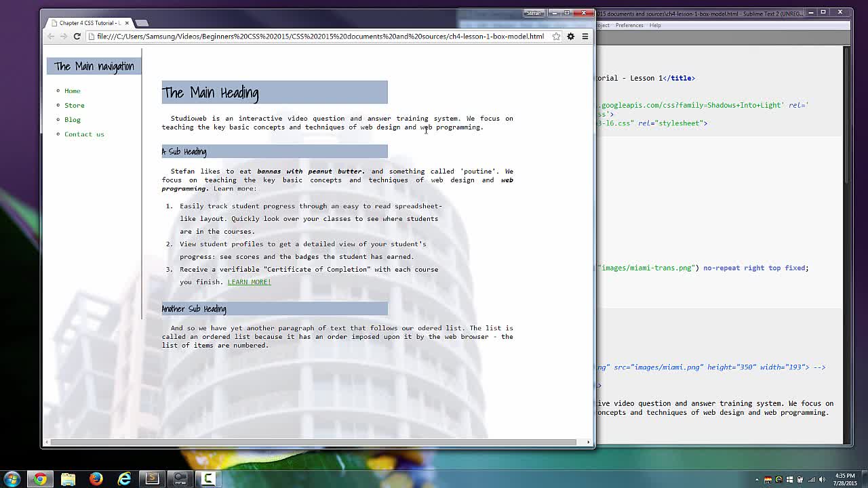The height and width of the screenshot is (488, 868).
Task: Click the "Lesson 1</title>" code line
Action: (x=646, y=78)
